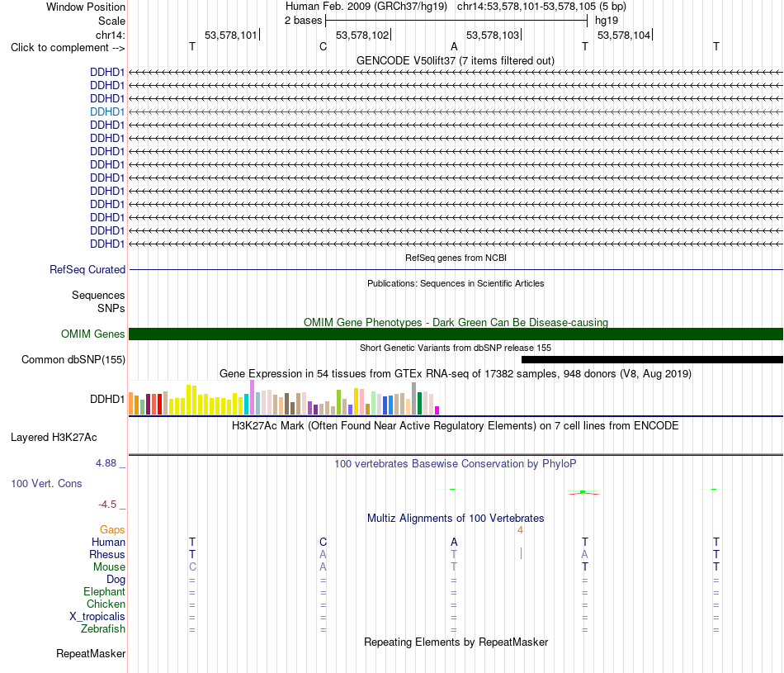Click the orange gap count 4
Screen dimensions: 784x673
(520, 530)
